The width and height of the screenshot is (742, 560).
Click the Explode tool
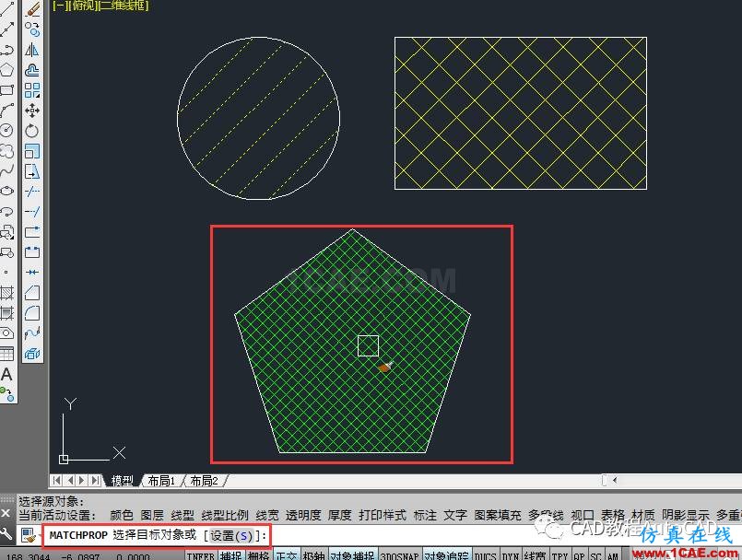click(x=32, y=354)
